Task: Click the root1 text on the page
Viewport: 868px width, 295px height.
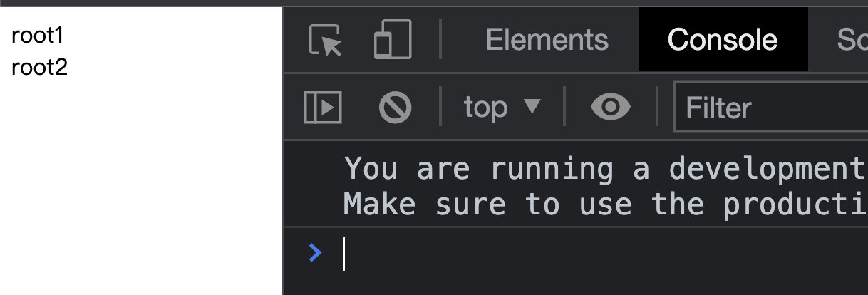Action: [38, 35]
